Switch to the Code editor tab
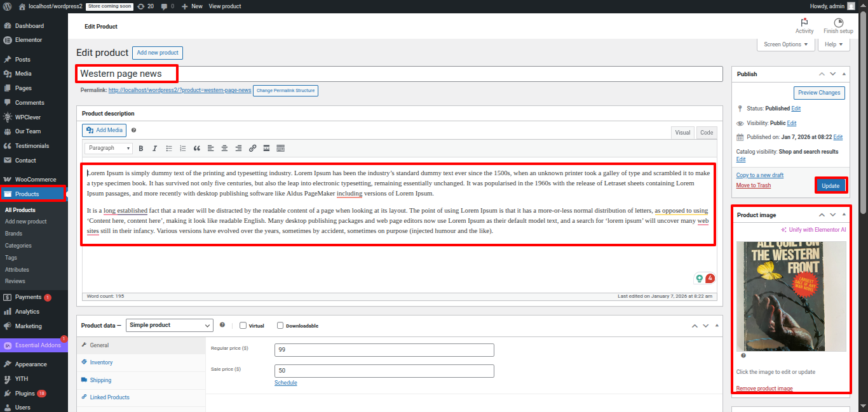This screenshot has height=412, width=868. click(706, 133)
